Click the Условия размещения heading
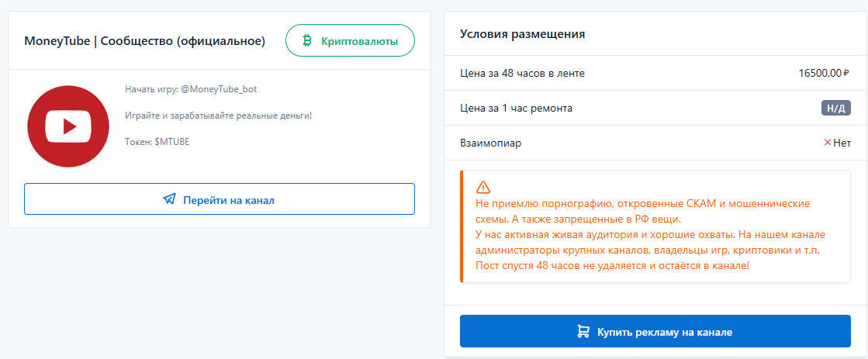This screenshot has width=868, height=359. [522, 34]
